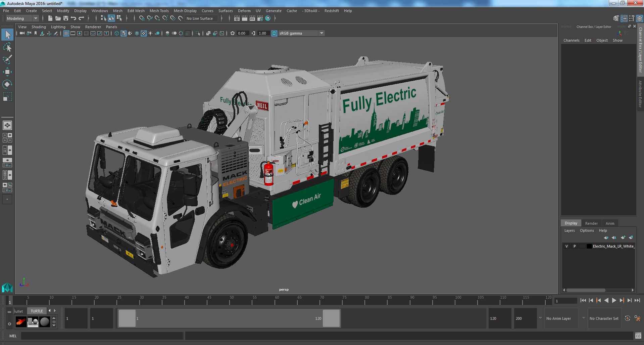The width and height of the screenshot is (644, 345).
Task: Select the TURTLE shelf tab
Action: click(x=37, y=311)
